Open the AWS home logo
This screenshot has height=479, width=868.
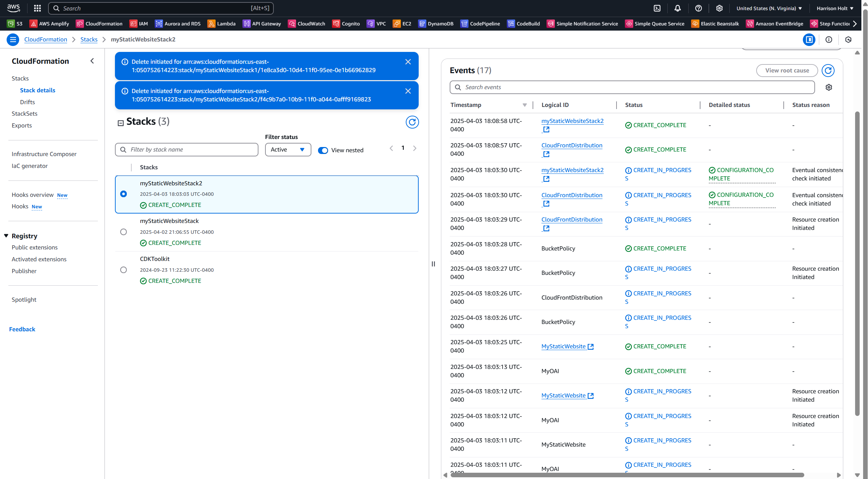(13, 8)
